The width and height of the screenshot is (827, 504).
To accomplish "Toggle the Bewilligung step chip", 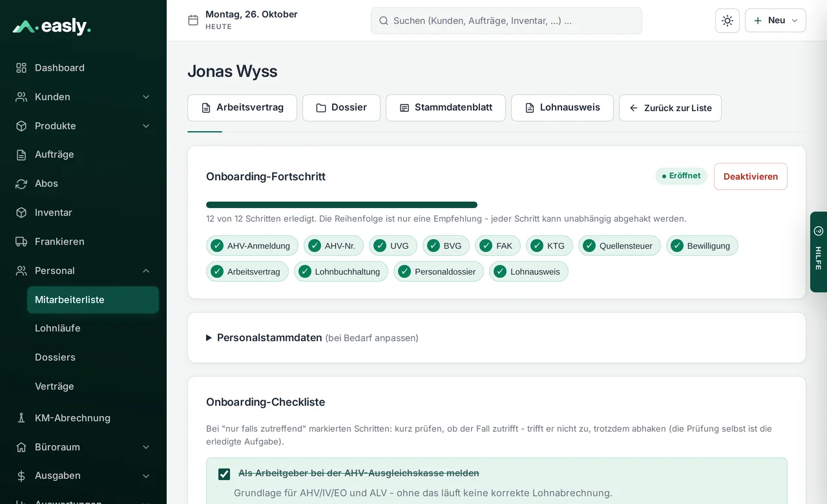I will pos(702,246).
